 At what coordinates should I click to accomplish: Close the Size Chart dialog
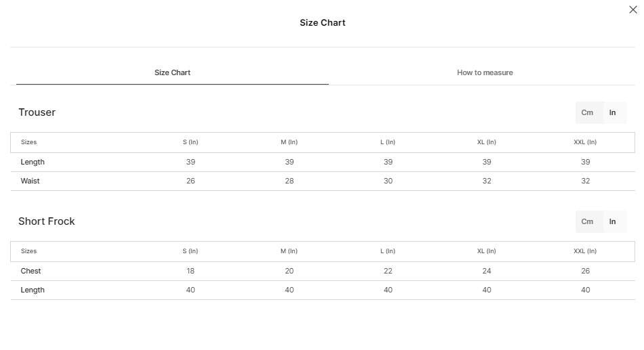click(633, 9)
